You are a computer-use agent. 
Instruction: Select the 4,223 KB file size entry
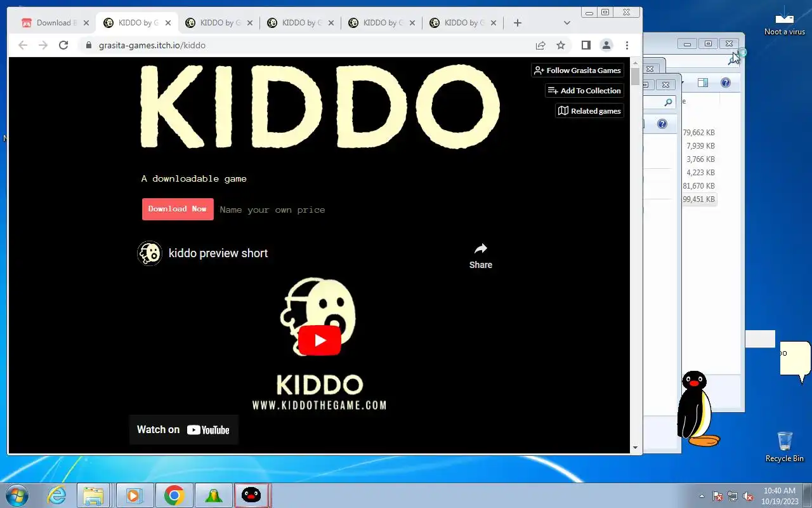click(700, 173)
